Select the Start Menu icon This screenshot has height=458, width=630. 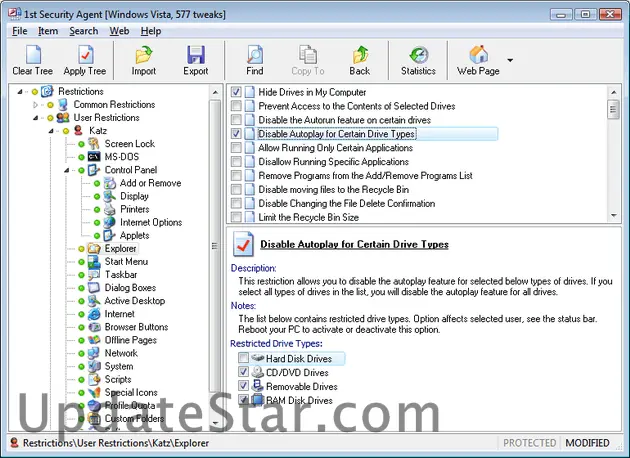point(94,262)
